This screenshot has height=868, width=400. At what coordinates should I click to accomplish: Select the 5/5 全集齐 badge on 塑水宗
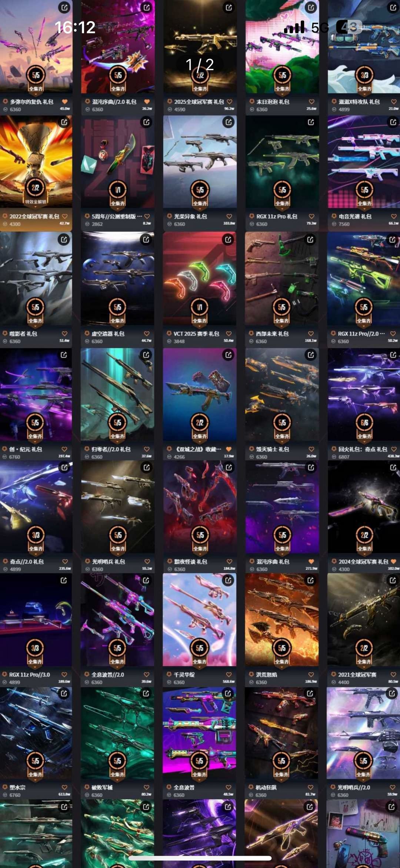point(36,764)
